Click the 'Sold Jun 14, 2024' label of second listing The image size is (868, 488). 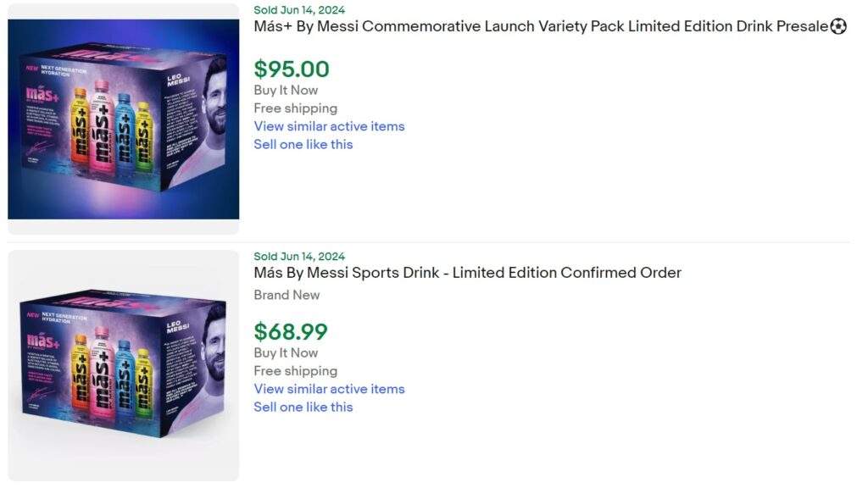coord(299,256)
